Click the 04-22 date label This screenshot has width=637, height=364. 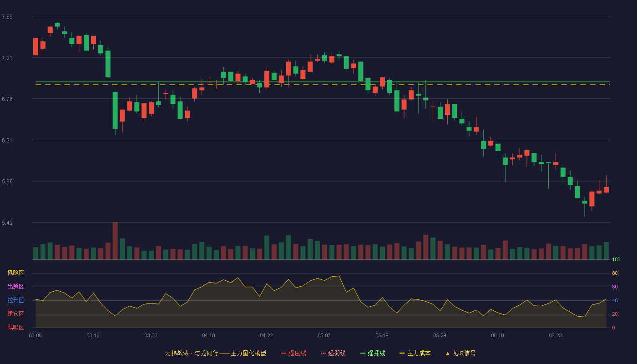pos(266,335)
